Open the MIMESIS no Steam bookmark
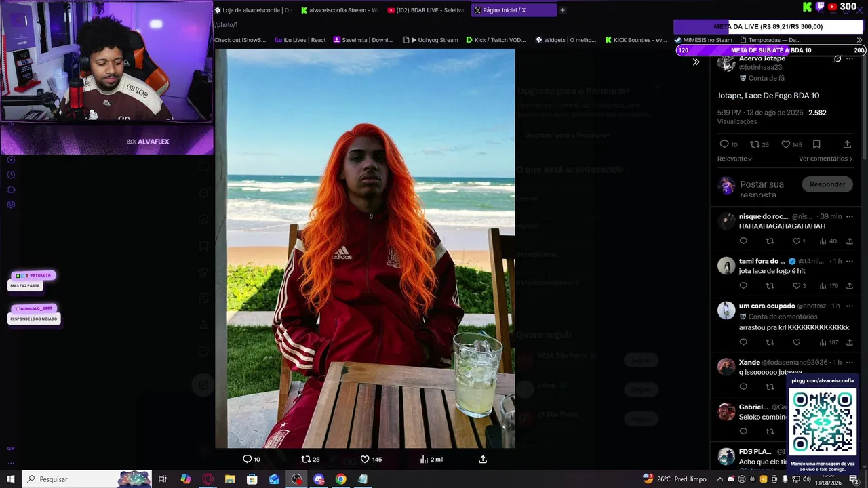 [703, 40]
